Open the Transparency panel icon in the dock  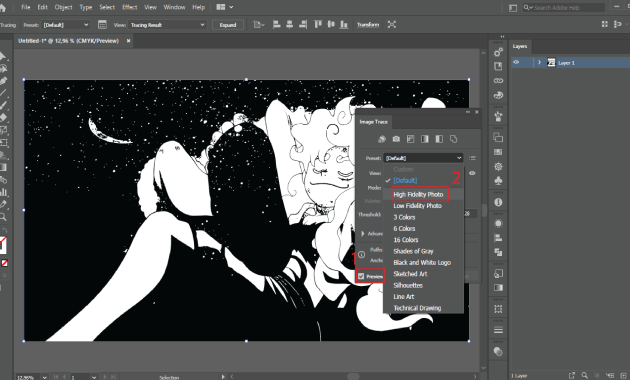click(498, 351)
